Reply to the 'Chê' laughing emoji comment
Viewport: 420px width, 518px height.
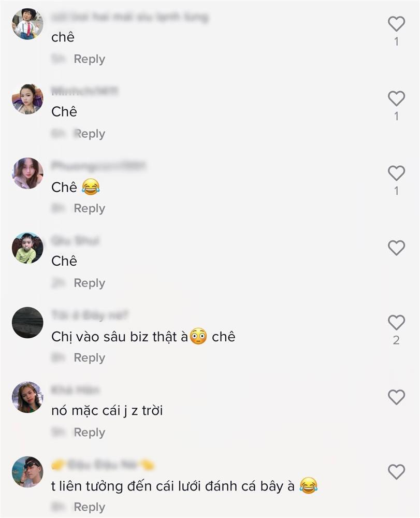pos(89,208)
